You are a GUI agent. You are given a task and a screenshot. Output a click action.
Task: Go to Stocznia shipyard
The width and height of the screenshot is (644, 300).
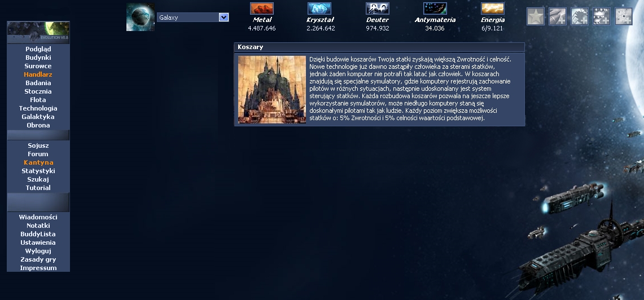click(38, 91)
